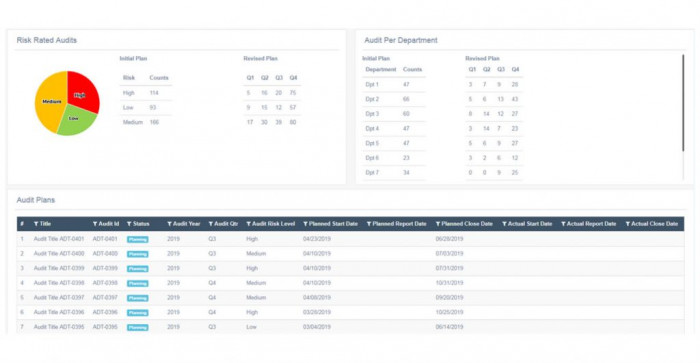Click the yellow Medium pie slice
Screen dimensions: 700x363
49,102
